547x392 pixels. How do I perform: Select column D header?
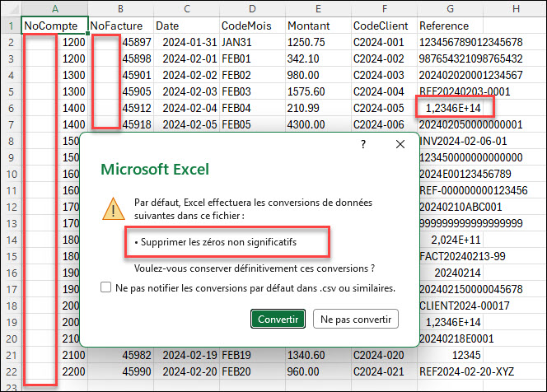(x=252, y=9)
